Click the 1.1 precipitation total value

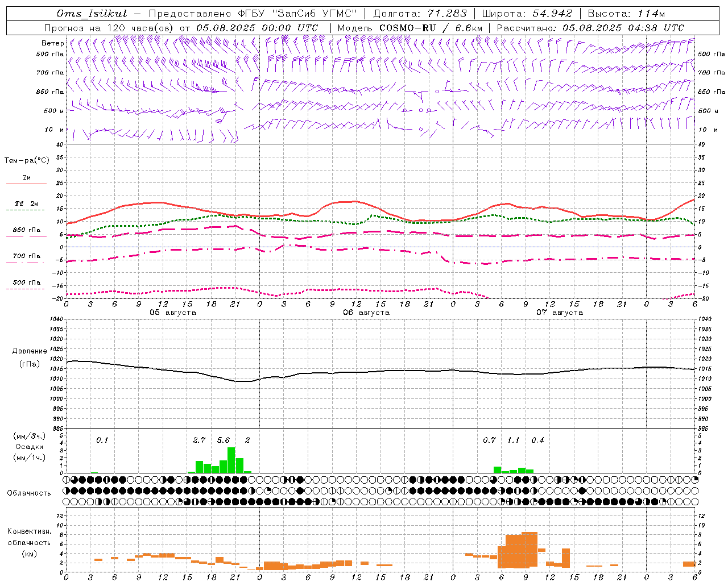click(514, 440)
